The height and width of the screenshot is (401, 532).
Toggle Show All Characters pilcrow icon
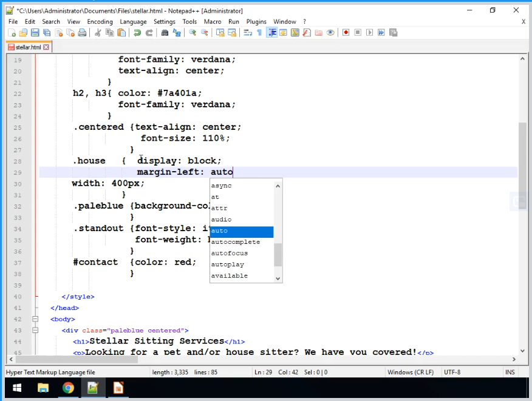click(259, 33)
